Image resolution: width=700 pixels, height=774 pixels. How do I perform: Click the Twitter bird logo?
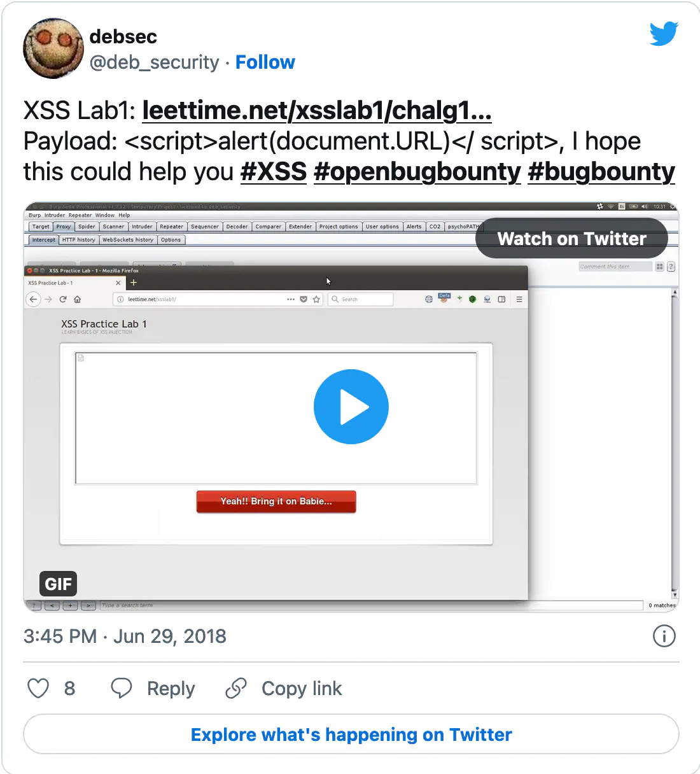[x=664, y=34]
